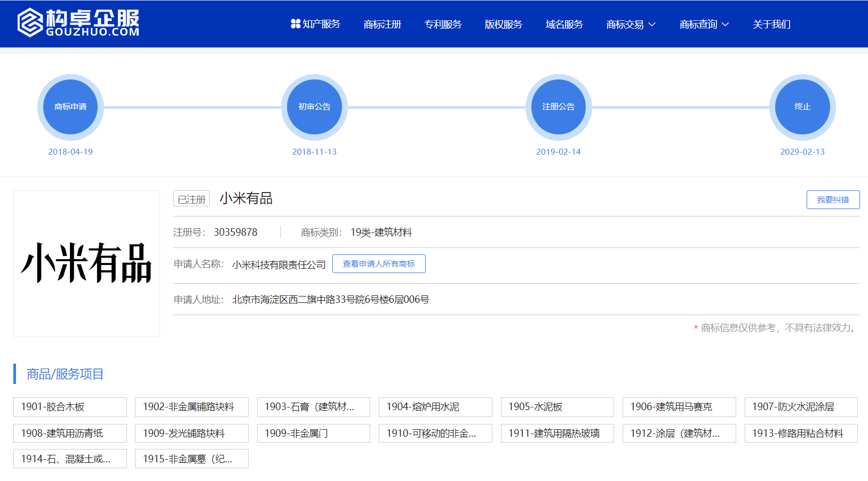The height and width of the screenshot is (481, 868).
Task: Click the disclaimer 商标信息仅供参考 note
Action: (x=776, y=328)
